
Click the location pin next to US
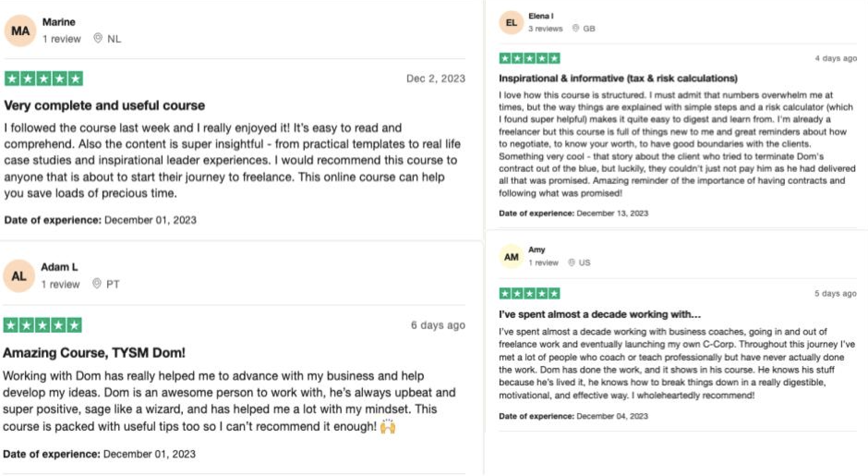click(x=572, y=262)
